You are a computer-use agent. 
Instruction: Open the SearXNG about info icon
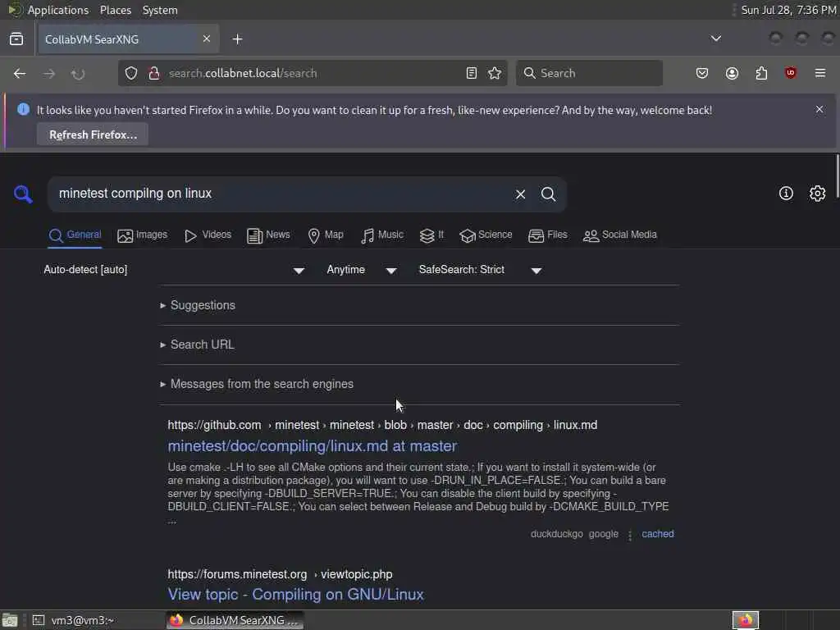786,194
